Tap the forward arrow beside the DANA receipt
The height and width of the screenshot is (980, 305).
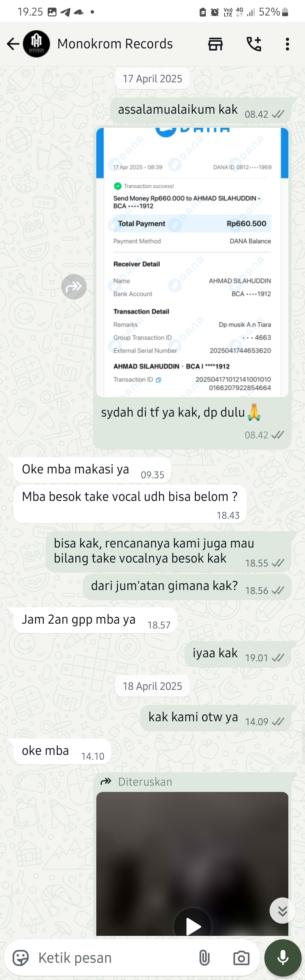point(74,287)
